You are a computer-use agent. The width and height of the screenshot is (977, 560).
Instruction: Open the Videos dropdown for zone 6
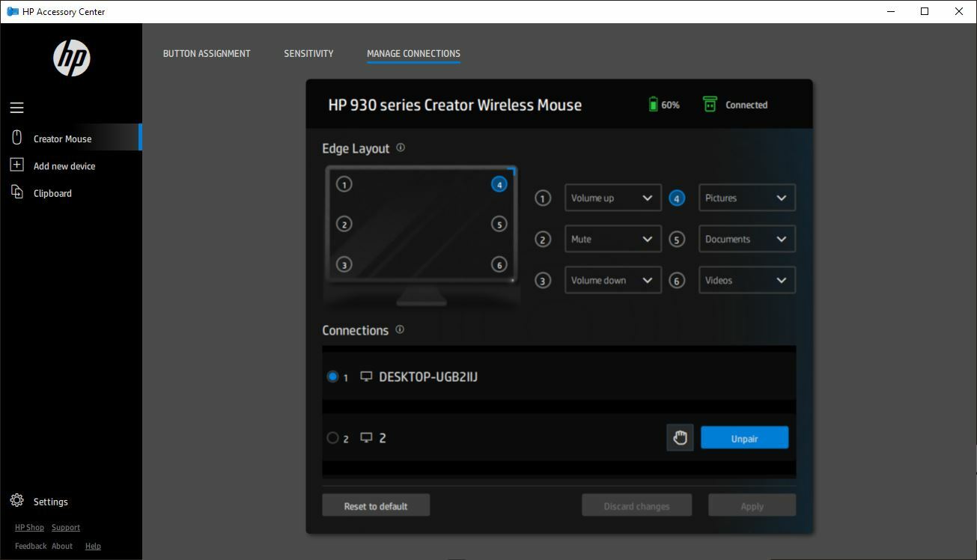point(746,280)
